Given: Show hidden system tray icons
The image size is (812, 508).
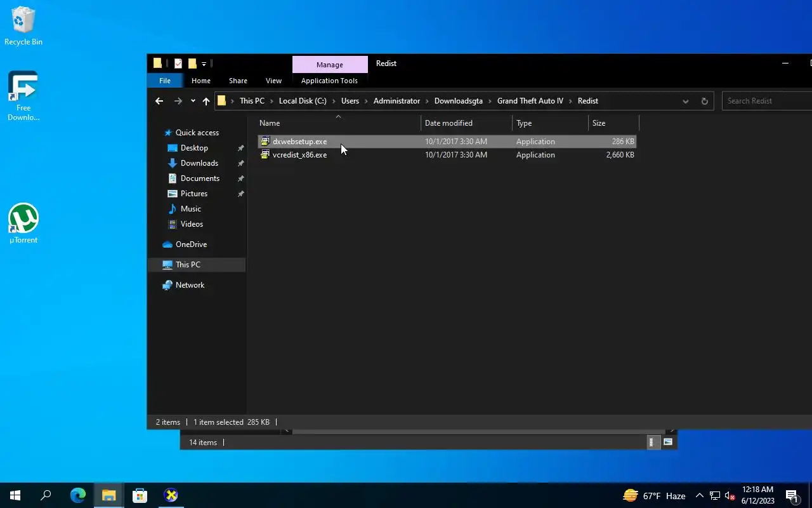Looking at the screenshot, I should [x=699, y=496].
